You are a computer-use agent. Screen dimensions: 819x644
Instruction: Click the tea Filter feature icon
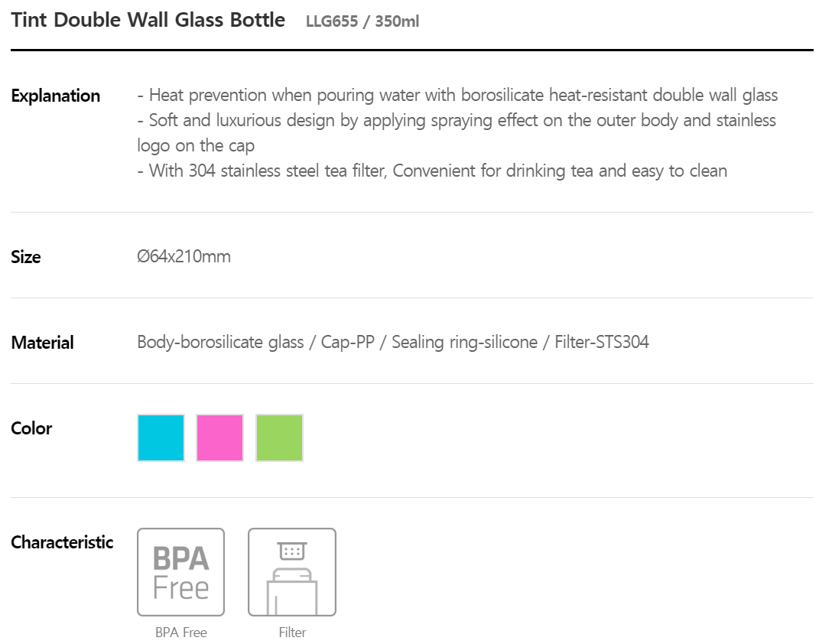pos(291,572)
